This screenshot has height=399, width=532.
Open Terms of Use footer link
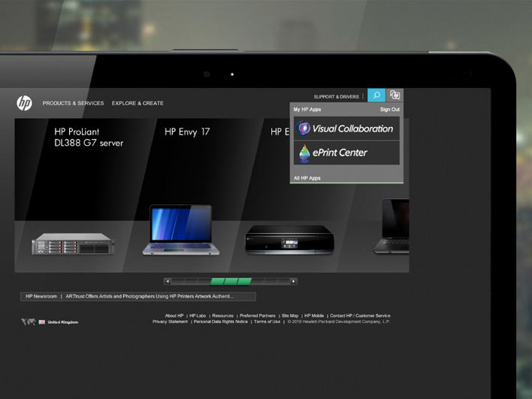pyautogui.click(x=267, y=322)
